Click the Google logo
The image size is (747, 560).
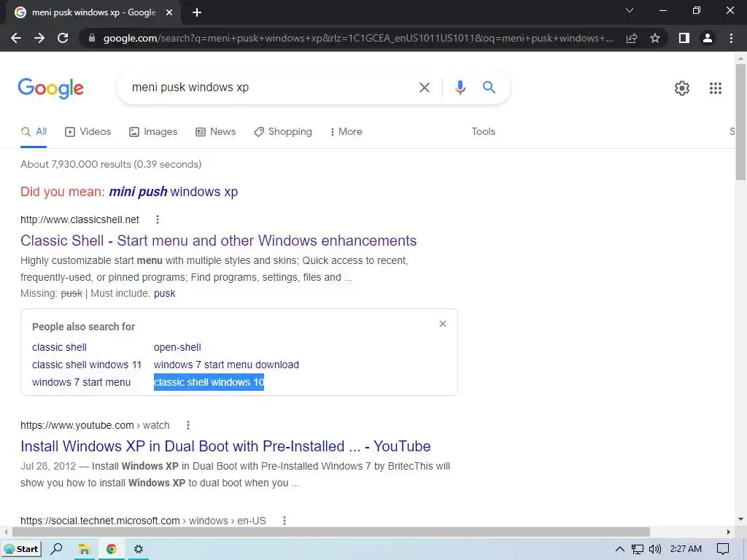(x=51, y=88)
